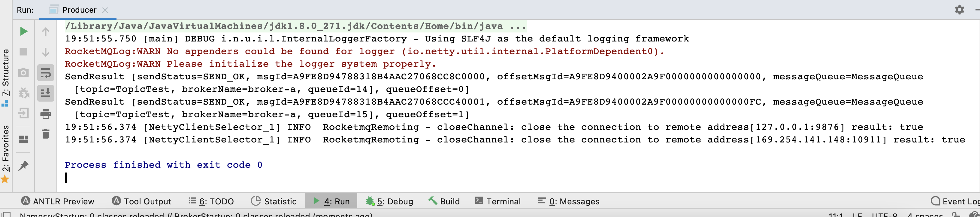Open the Terminal tool window
980x217 pixels.
click(x=498, y=201)
